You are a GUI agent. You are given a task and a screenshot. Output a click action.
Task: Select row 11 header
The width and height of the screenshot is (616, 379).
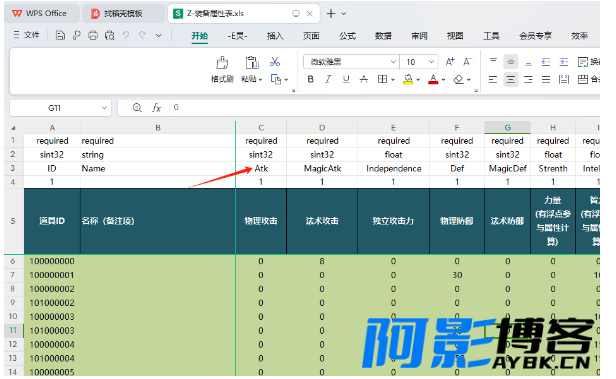tap(13, 330)
